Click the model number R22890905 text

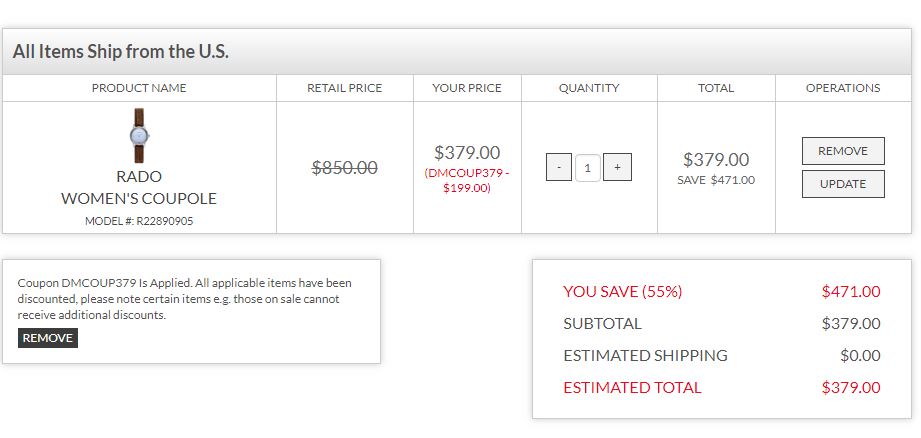click(x=139, y=221)
